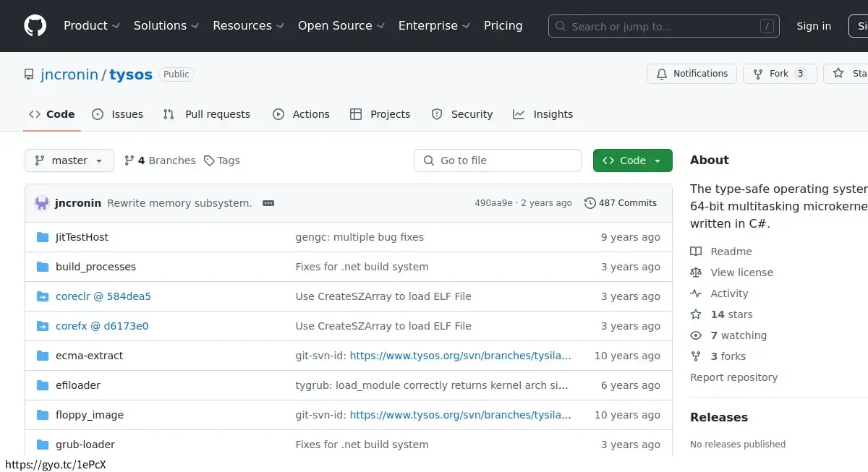Open the master branch selector
Screen dimensions: 868x472
tap(69, 160)
